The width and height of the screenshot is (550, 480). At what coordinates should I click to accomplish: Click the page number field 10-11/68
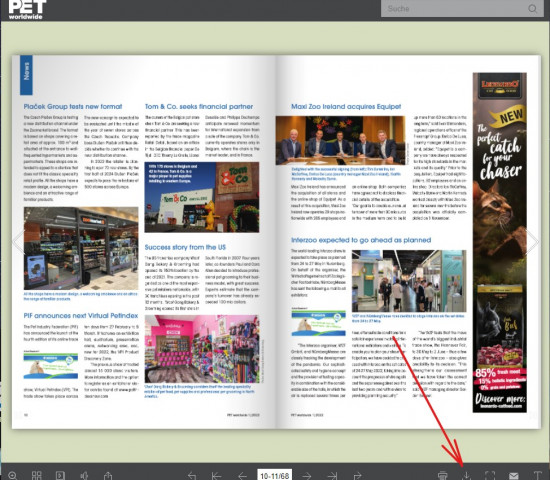274,475
